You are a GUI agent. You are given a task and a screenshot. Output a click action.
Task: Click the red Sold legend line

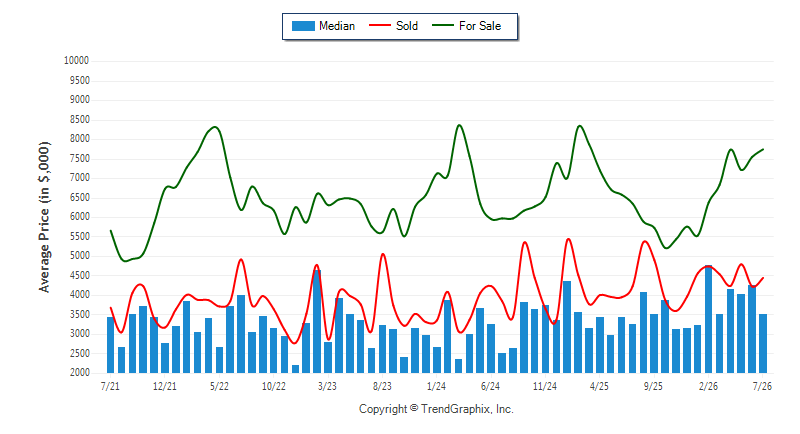coord(380,25)
